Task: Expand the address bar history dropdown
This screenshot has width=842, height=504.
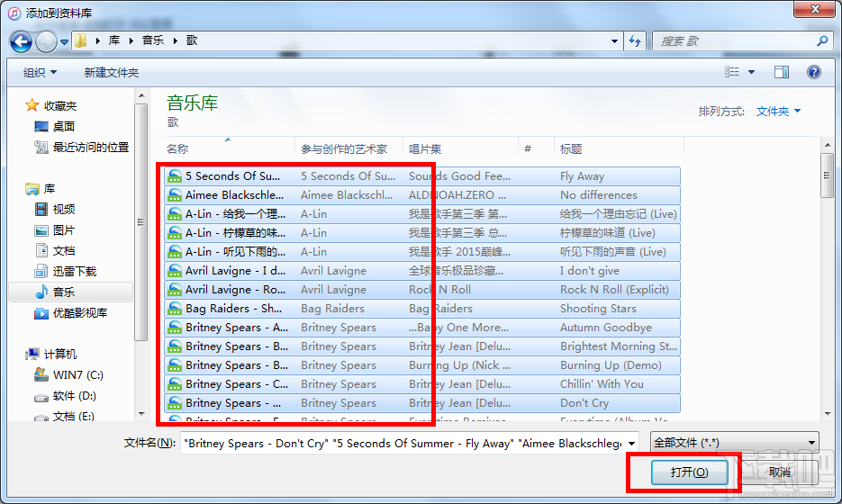Action: click(x=614, y=40)
